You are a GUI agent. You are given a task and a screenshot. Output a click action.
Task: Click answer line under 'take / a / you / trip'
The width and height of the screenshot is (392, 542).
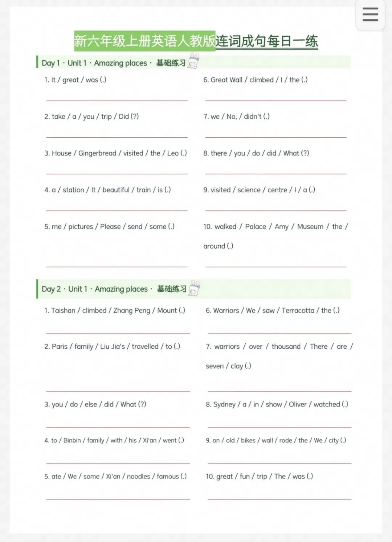[x=117, y=137]
